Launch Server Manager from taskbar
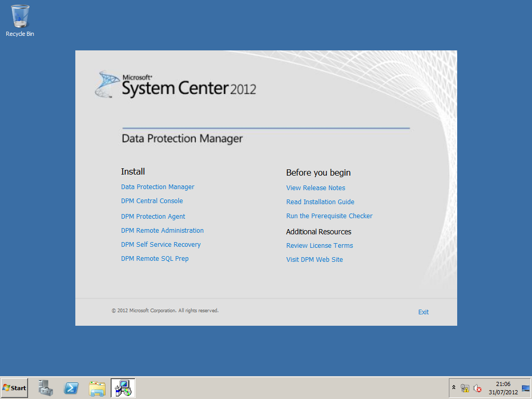The image size is (532, 399). click(x=46, y=388)
